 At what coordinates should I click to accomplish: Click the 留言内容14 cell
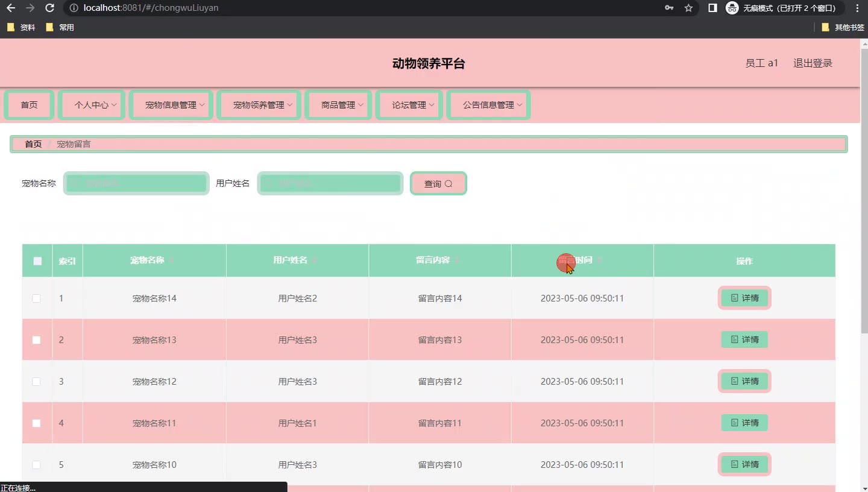pos(440,298)
